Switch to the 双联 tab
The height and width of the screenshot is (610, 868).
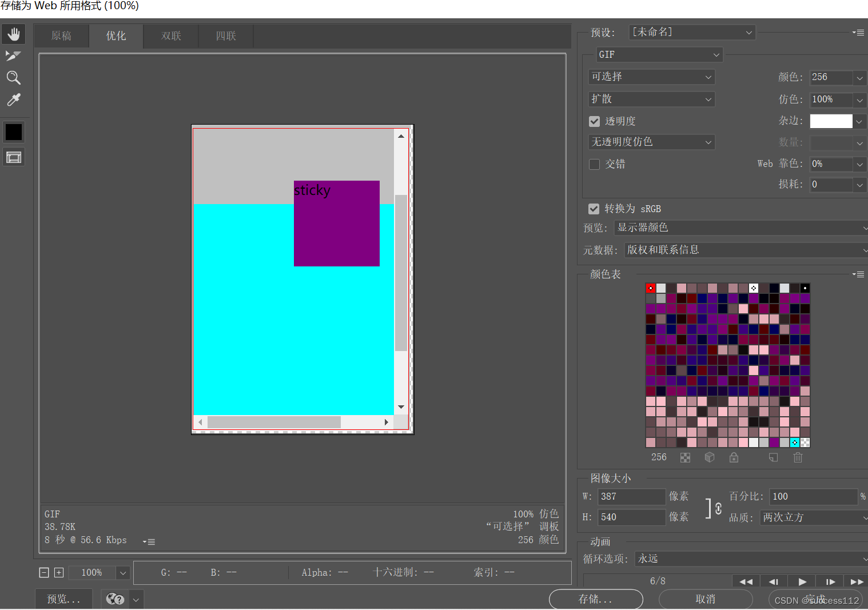(x=171, y=36)
